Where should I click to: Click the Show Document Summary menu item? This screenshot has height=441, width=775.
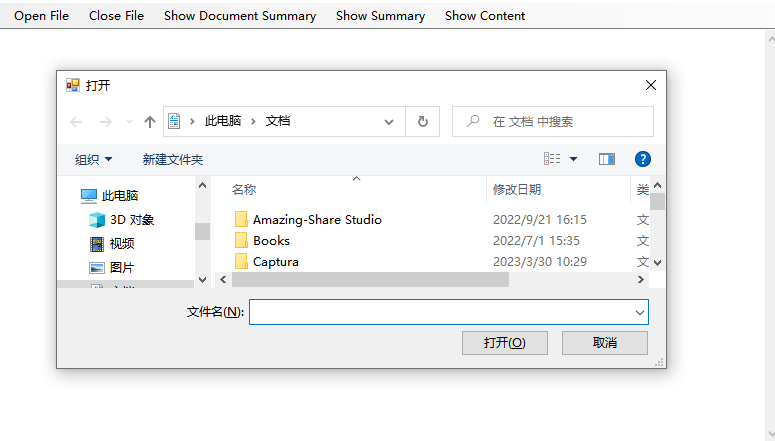(x=240, y=16)
